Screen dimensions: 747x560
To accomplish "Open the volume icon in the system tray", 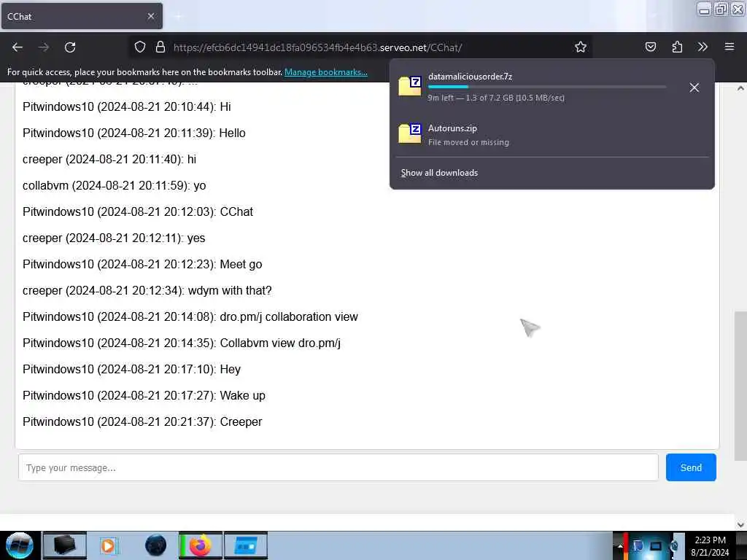I will coord(674,545).
